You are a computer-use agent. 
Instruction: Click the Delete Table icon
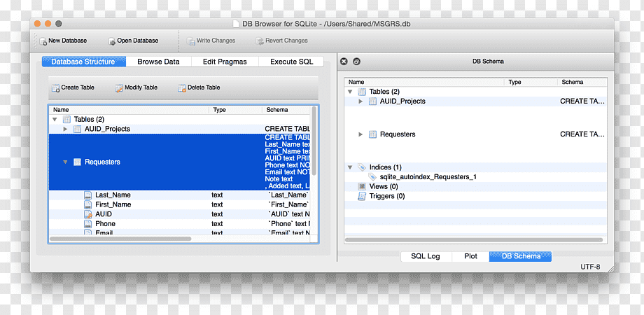click(182, 88)
